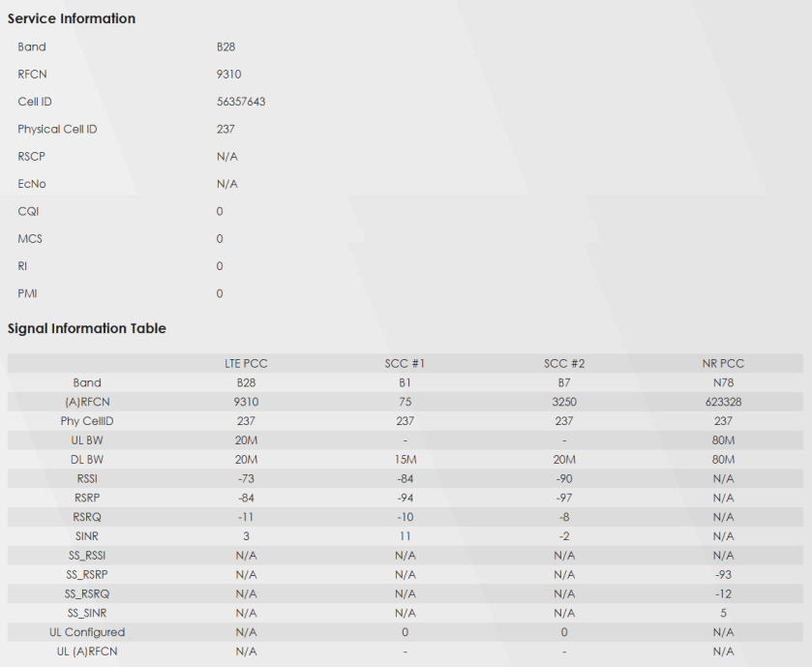Screen dimensions: 812x667
Task: Click the DL BW row label
Action: [87, 460]
